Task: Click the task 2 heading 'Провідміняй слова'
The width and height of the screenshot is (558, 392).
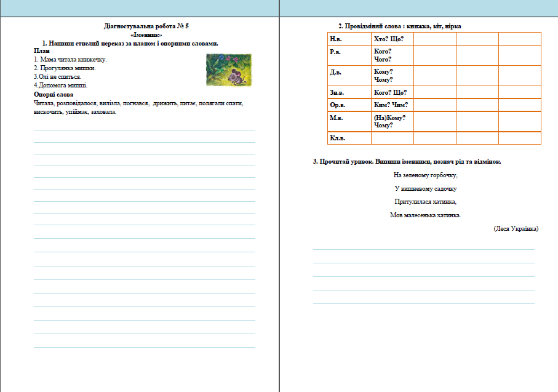Action: (400, 26)
